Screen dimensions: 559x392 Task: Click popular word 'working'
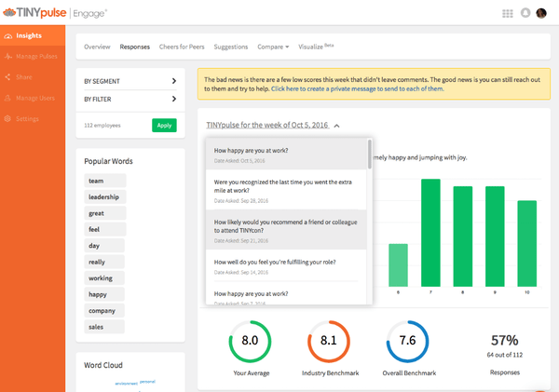click(x=104, y=278)
